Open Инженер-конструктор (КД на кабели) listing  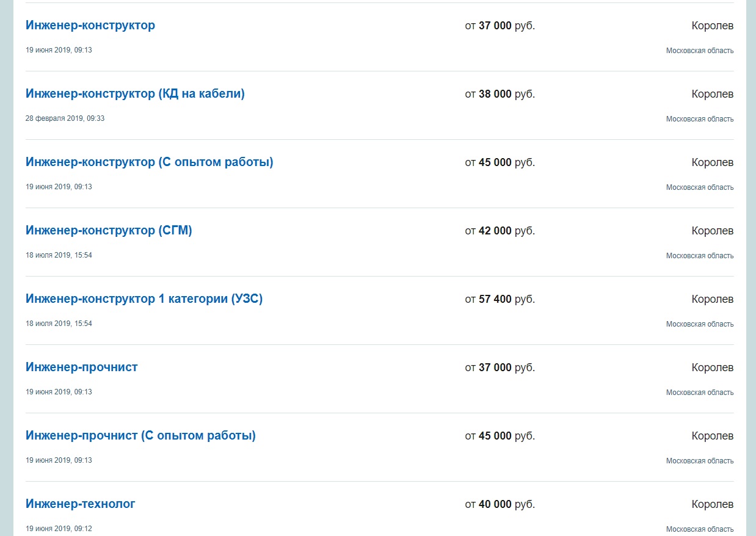point(135,94)
